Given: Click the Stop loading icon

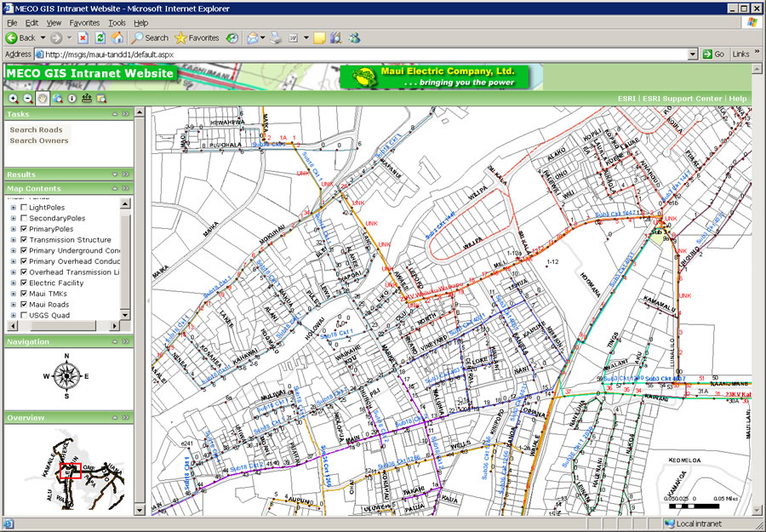Looking at the screenshot, I should click(x=83, y=37).
